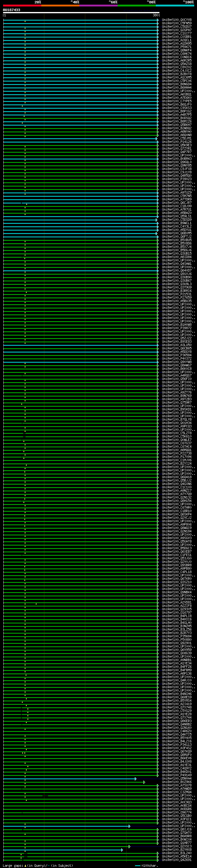Select the UniRef100_B0BM43 label

pos(177,159)
